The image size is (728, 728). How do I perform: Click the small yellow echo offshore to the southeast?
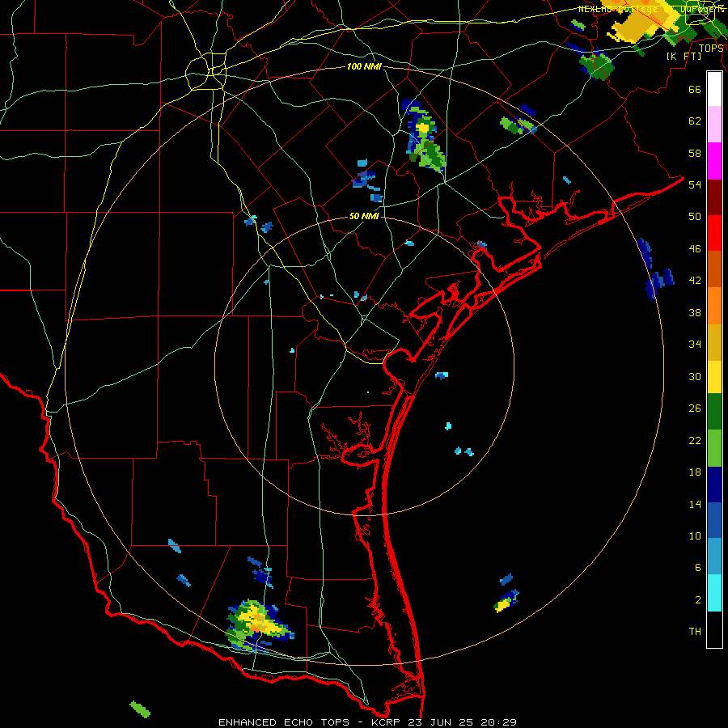pos(506,602)
